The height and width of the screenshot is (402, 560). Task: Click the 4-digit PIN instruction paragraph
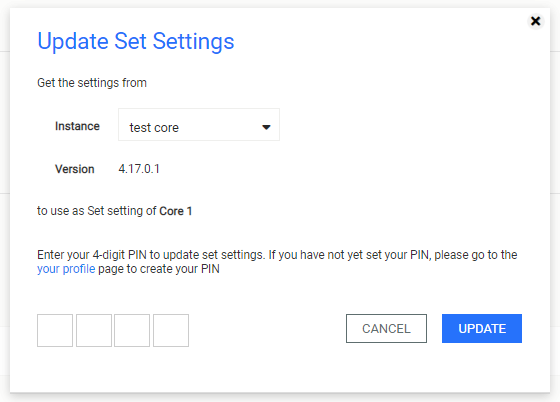click(x=277, y=262)
